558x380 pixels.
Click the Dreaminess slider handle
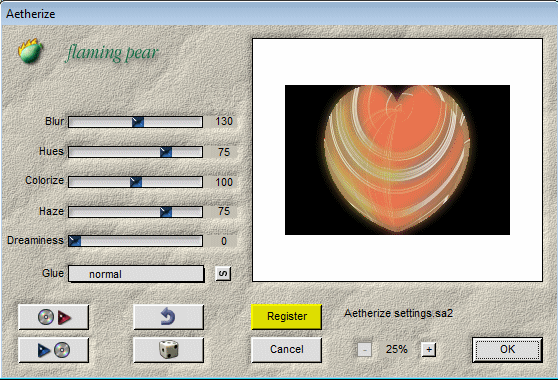tap(75, 241)
